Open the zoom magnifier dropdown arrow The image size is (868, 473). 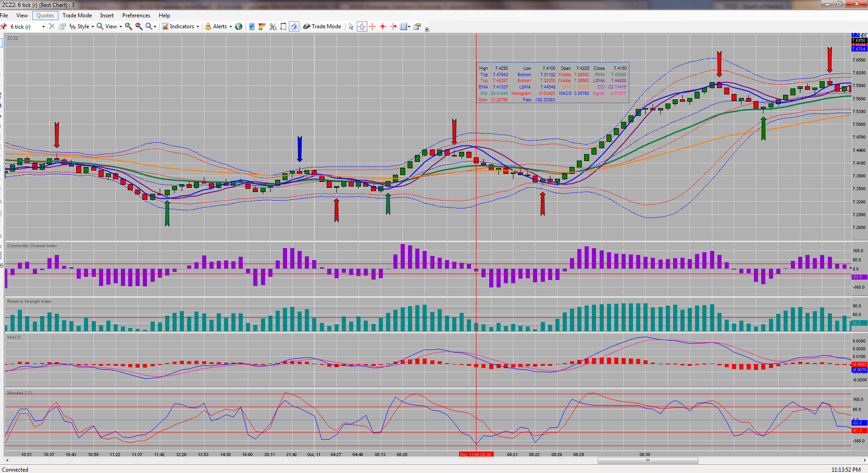click(x=155, y=27)
